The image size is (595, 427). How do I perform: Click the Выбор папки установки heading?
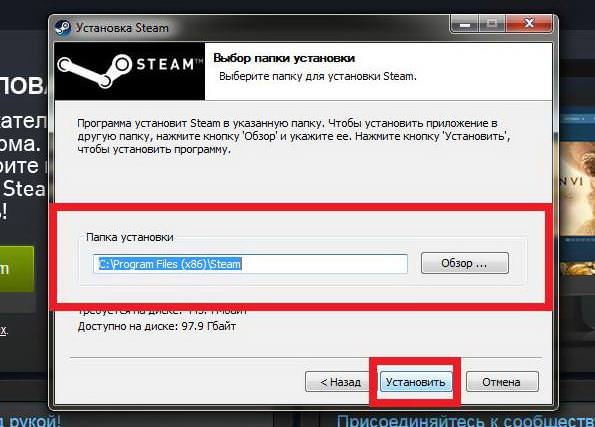click(284, 58)
